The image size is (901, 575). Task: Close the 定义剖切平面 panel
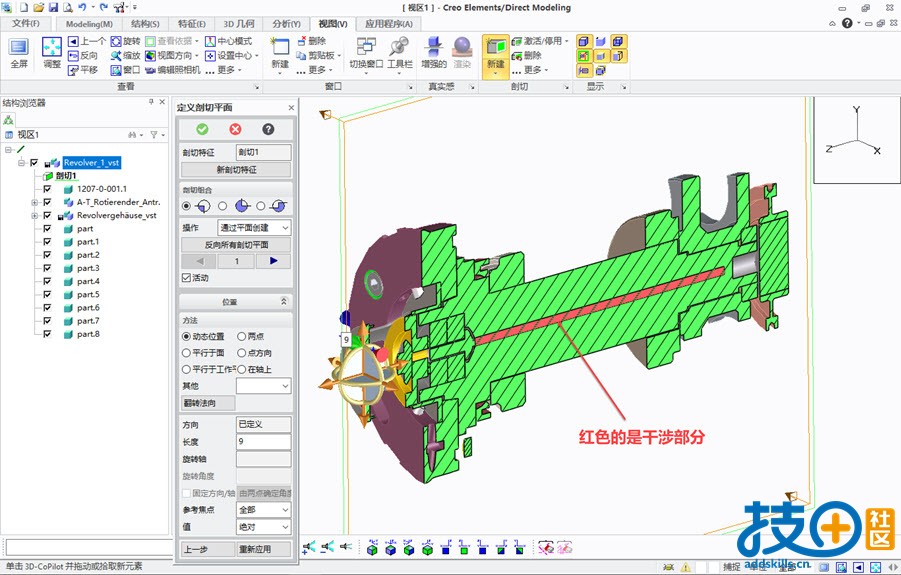coord(291,107)
